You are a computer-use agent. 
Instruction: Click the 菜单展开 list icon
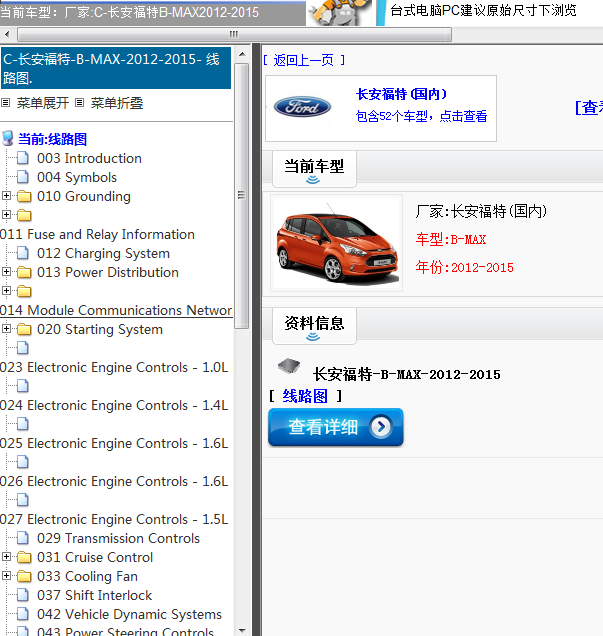[x=5, y=103]
